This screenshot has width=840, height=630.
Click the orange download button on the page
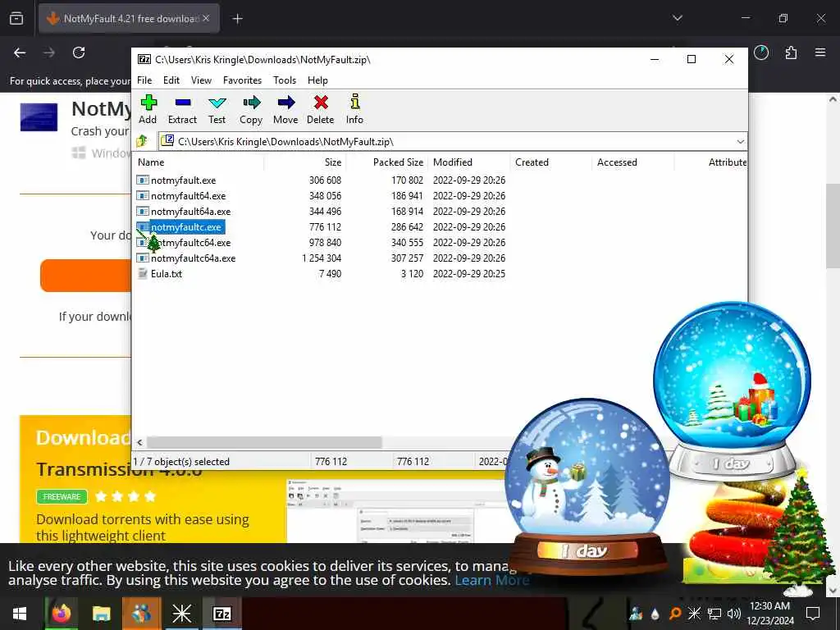(85, 276)
